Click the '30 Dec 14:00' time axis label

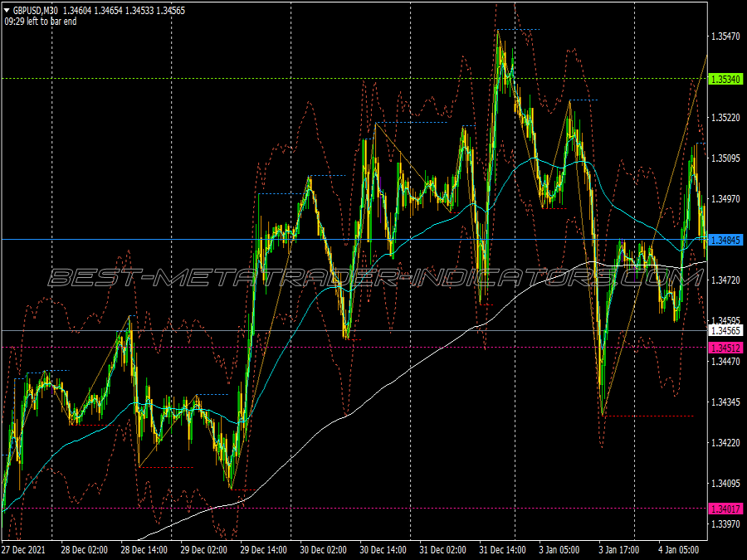click(x=383, y=550)
